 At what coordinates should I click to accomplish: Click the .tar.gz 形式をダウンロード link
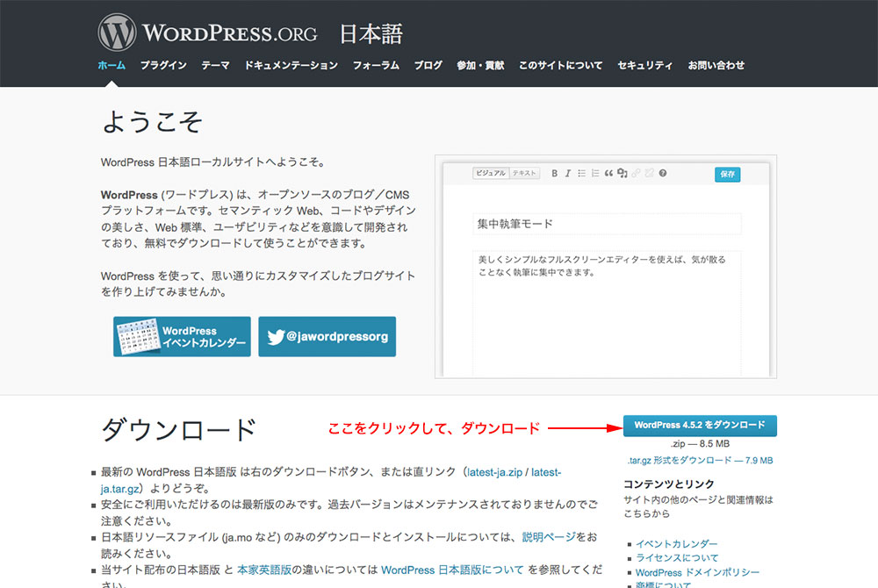(x=700, y=461)
